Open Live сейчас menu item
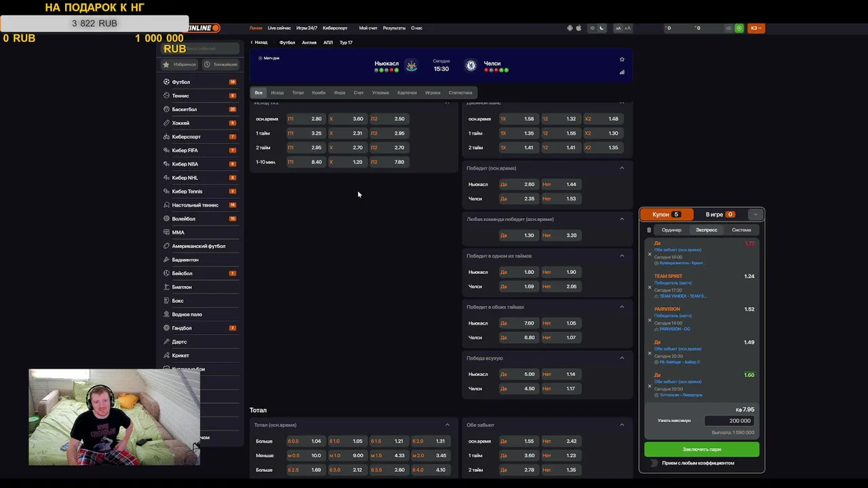The image size is (868, 488). (279, 28)
